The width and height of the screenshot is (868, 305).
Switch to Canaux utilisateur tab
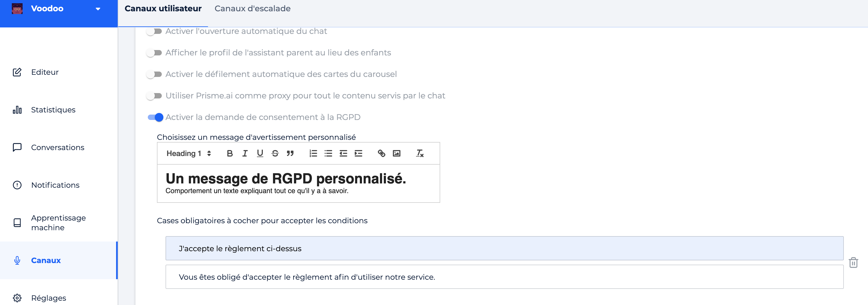pos(163,8)
